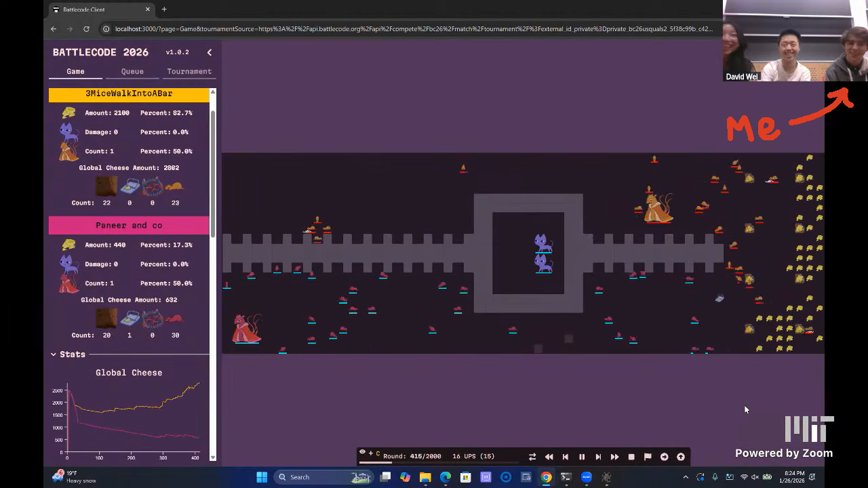This screenshot has width=868, height=488.
Task: Select the Game tab
Action: tap(75, 71)
